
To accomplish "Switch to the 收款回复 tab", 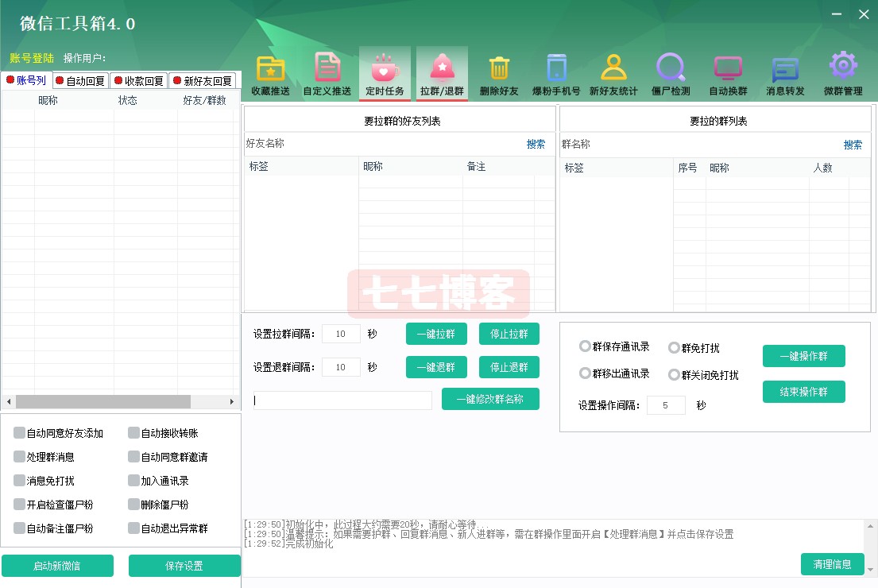I will tap(139, 80).
